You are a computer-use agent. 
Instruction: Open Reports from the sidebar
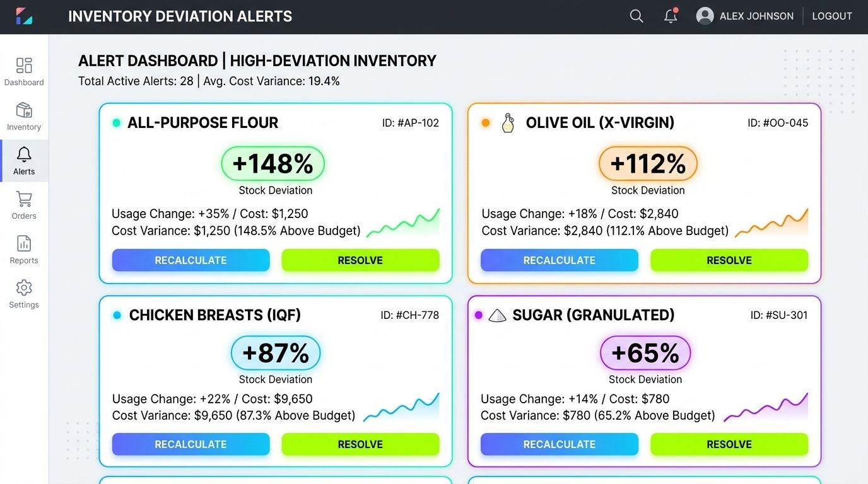[24, 250]
